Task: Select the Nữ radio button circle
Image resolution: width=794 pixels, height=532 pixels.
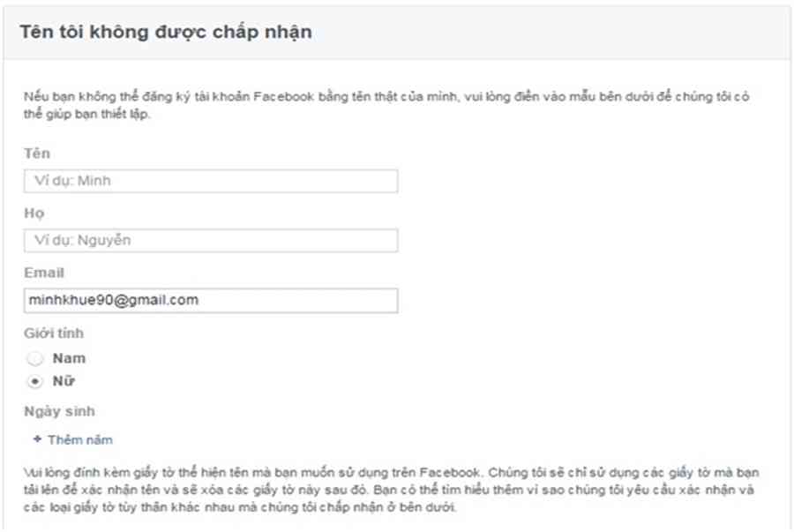Action: click(x=34, y=382)
